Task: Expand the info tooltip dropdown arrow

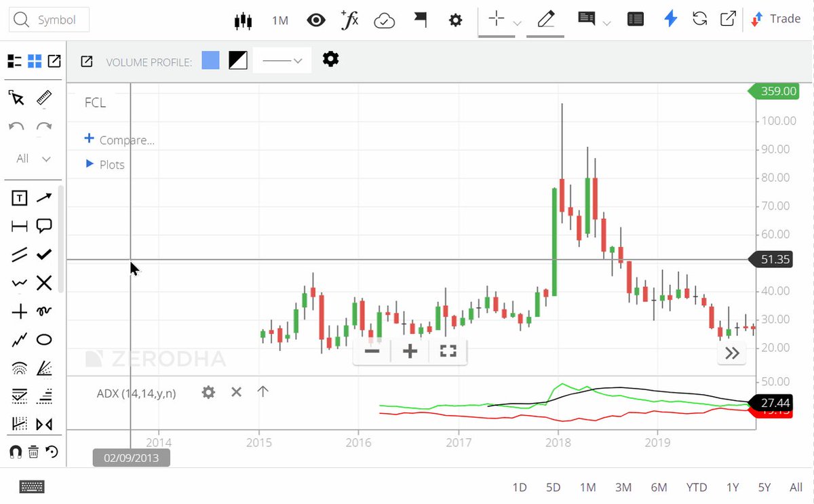Action: 606,23
